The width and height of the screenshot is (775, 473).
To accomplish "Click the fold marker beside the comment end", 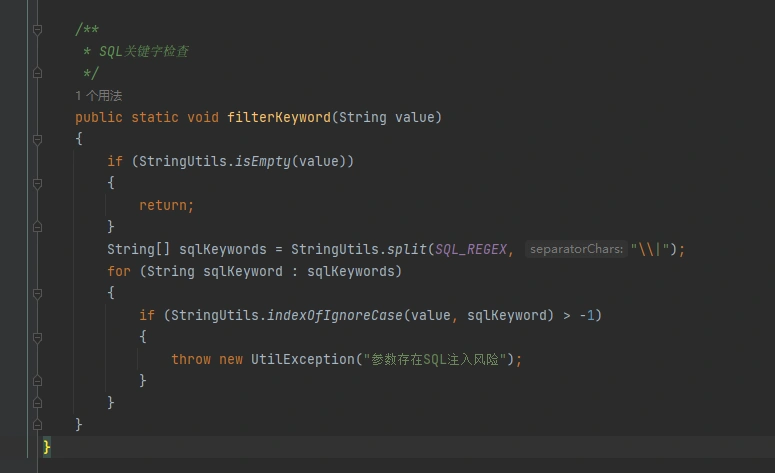I will pos(37,73).
